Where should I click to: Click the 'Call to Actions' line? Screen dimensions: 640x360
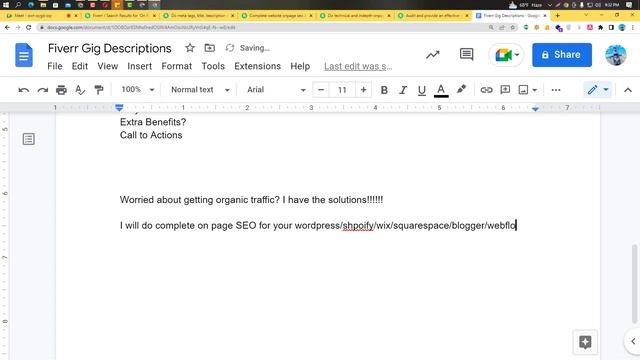(x=151, y=135)
